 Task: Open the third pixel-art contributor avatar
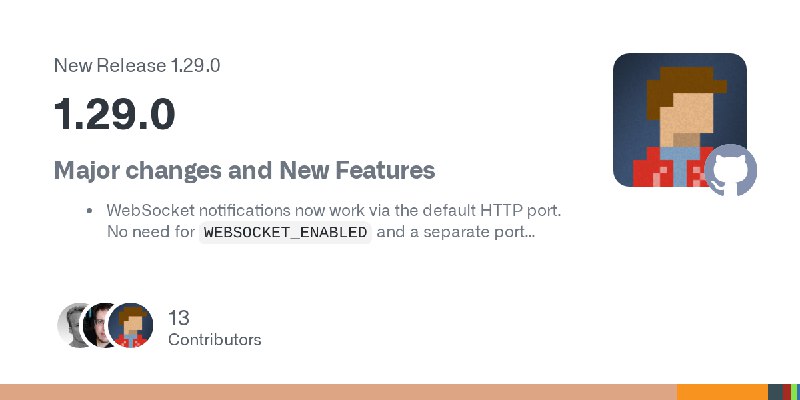pyautogui.click(x=131, y=325)
